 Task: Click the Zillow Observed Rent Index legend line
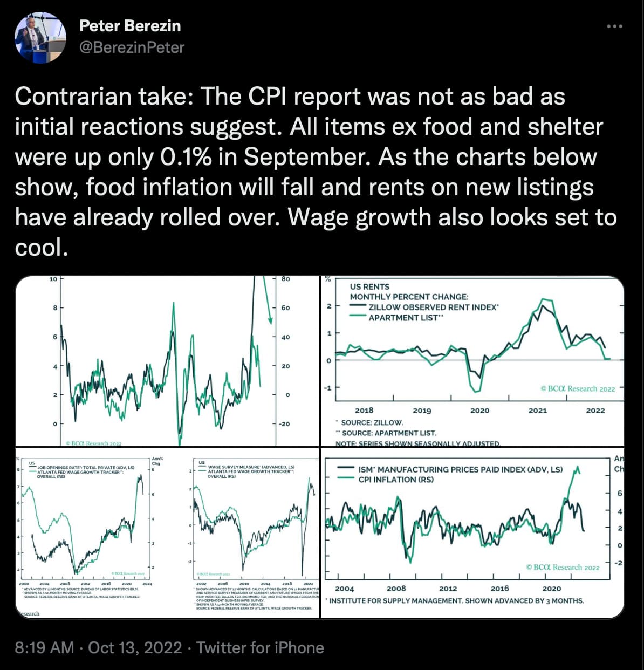tap(358, 306)
